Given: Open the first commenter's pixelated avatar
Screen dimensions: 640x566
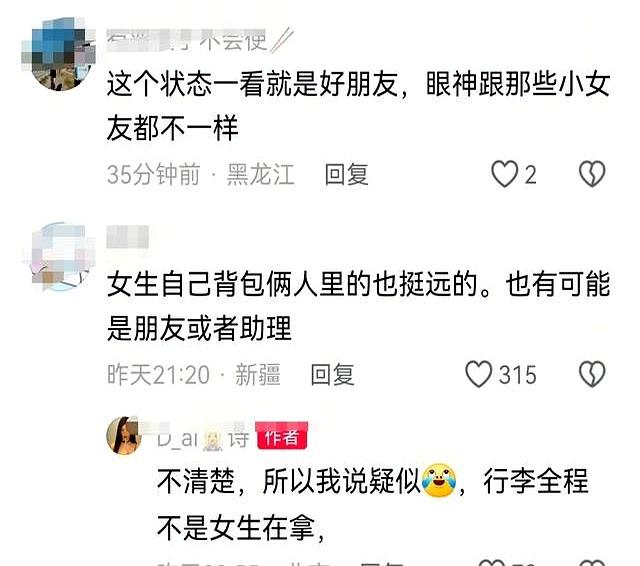Looking at the screenshot, I should tap(58, 54).
